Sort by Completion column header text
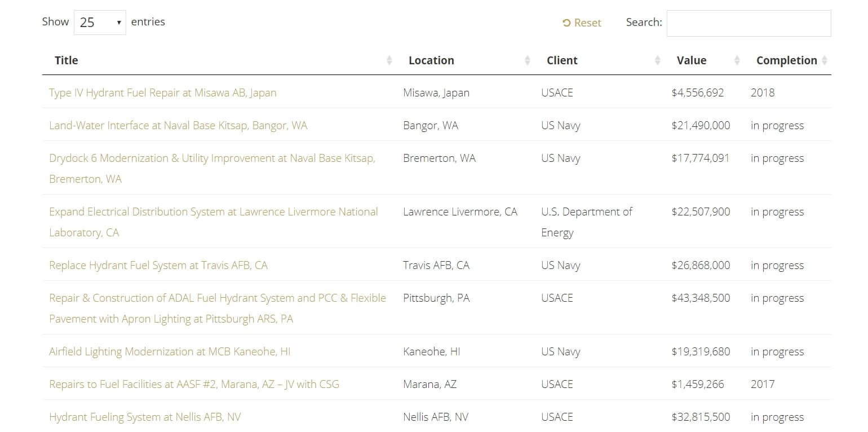Screen dimensions: 868x432 click(786, 60)
